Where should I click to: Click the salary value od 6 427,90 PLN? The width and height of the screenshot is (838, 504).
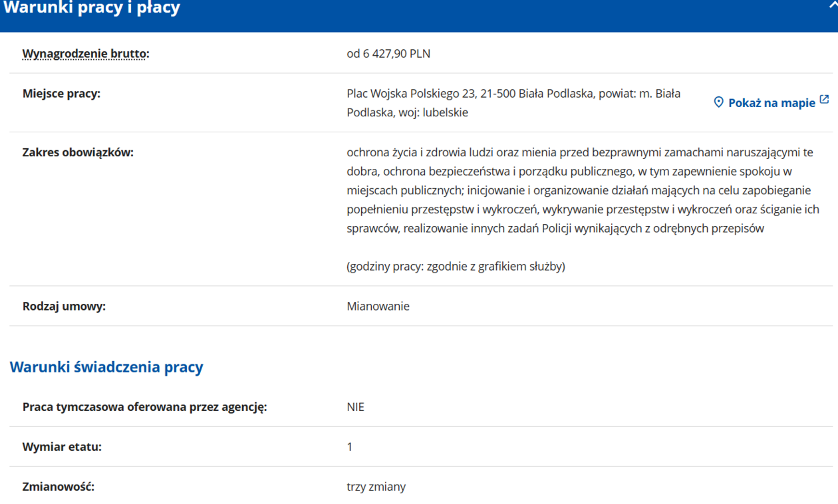388,54
